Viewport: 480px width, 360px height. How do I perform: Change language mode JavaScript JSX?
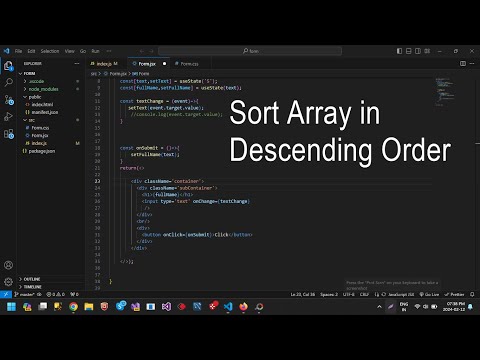[401, 294]
